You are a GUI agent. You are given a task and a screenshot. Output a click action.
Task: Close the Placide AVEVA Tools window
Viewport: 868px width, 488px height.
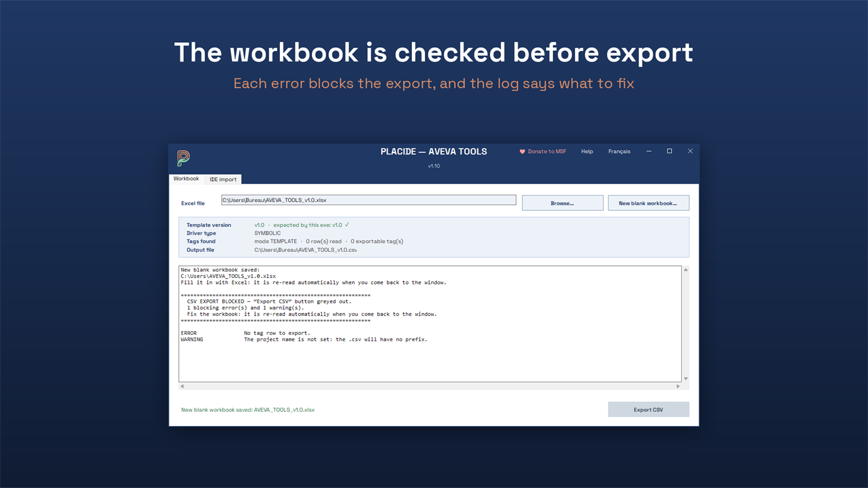coord(690,151)
